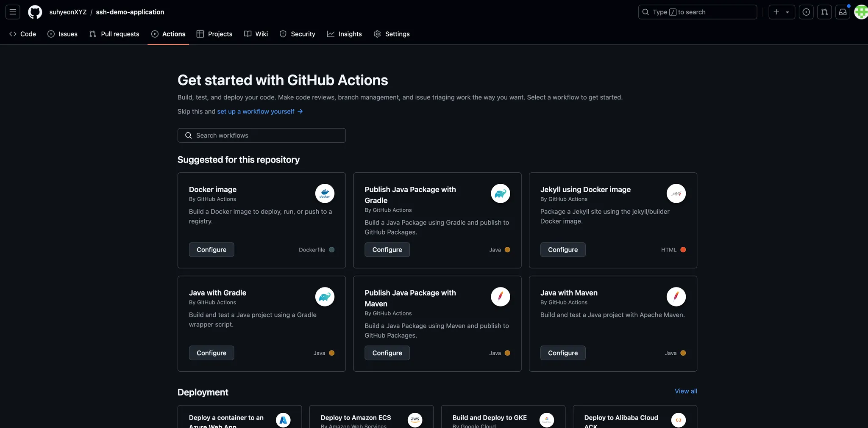Click the Insights tab graph icon

coord(331,34)
